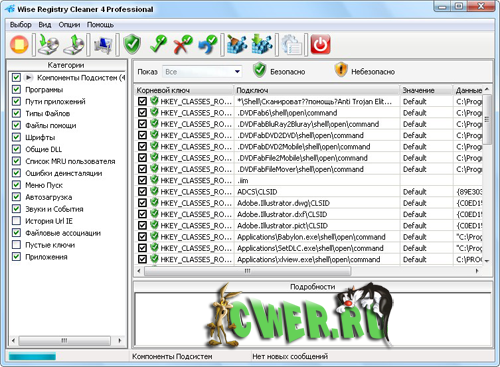Toggle the Шрифты category checkbox
500x367 pixels.
coord(16,137)
